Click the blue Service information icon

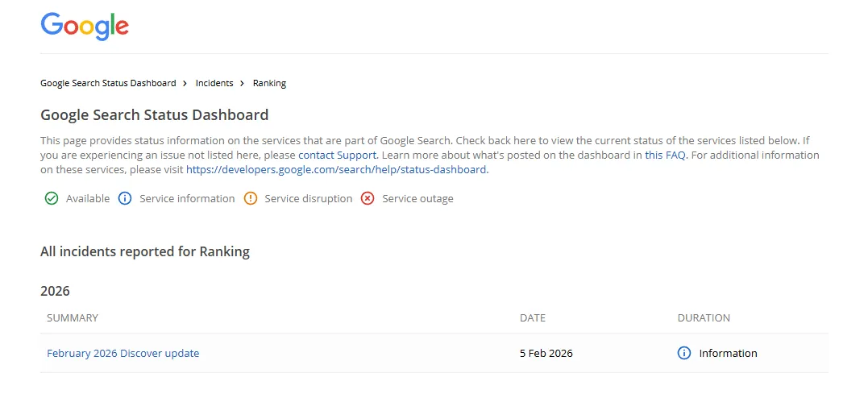pos(125,198)
